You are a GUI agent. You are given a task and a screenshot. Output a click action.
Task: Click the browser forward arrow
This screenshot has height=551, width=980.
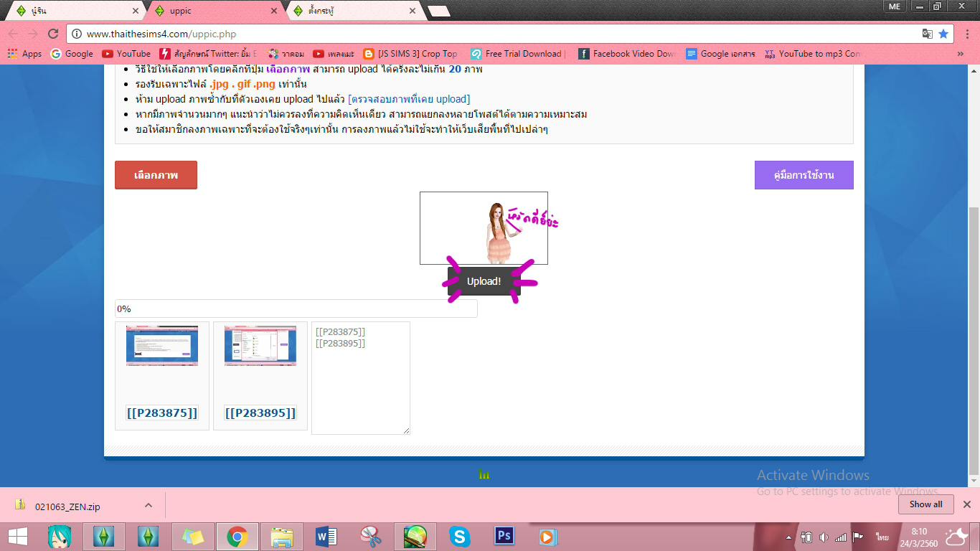click(33, 34)
